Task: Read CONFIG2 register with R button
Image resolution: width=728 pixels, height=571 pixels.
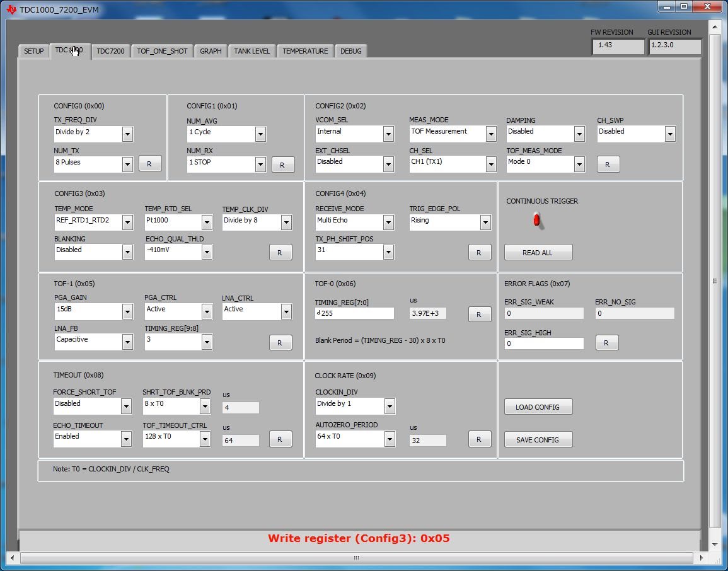Action: pos(608,164)
